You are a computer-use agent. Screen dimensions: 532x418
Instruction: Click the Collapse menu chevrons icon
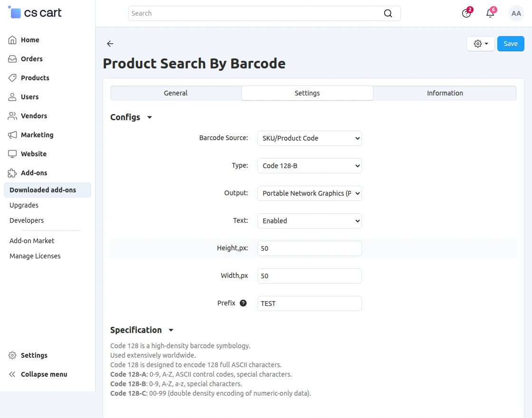(12, 374)
